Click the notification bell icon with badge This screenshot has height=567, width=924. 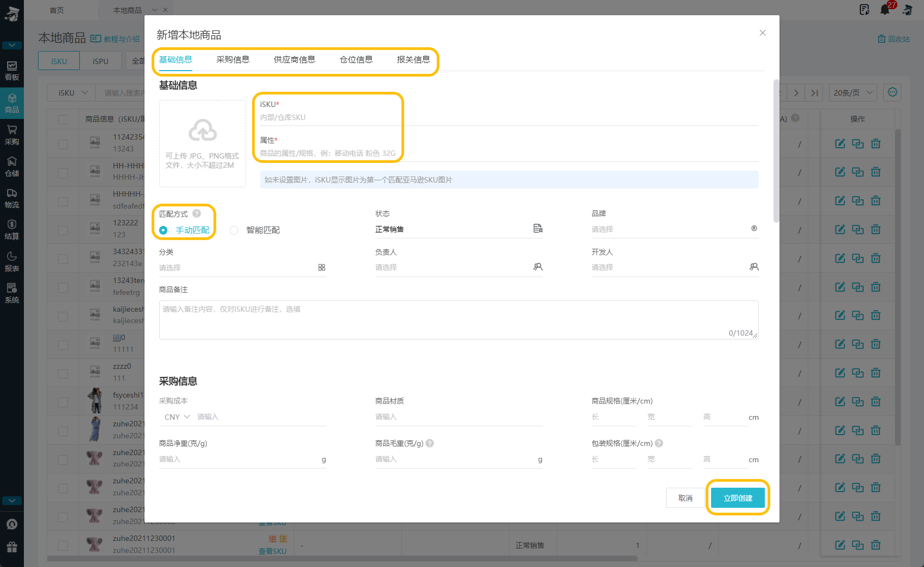pyautogui.click(x=886, y=9)
